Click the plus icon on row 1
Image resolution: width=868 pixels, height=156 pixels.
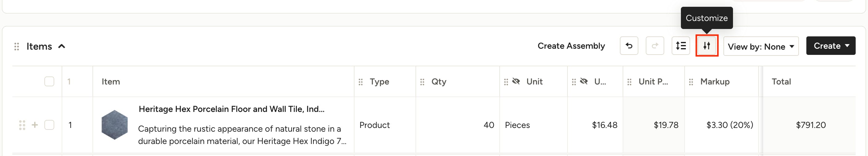35,125
